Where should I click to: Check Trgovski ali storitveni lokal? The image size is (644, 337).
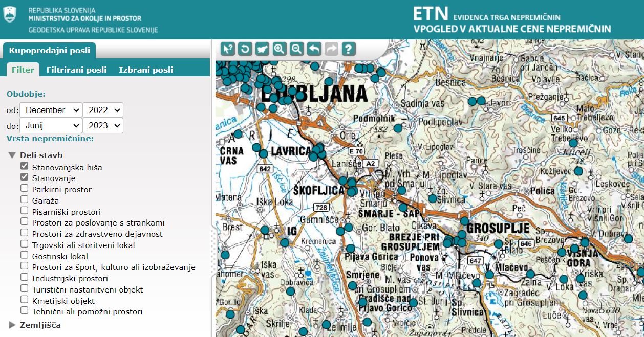click(x=25, y=244)
